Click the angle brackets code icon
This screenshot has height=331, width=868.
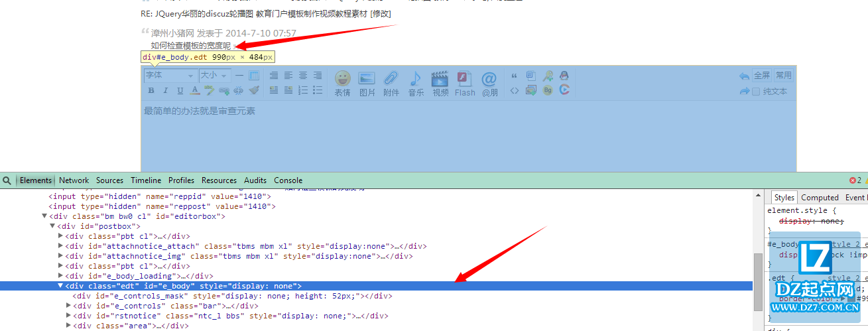(515, 90)
